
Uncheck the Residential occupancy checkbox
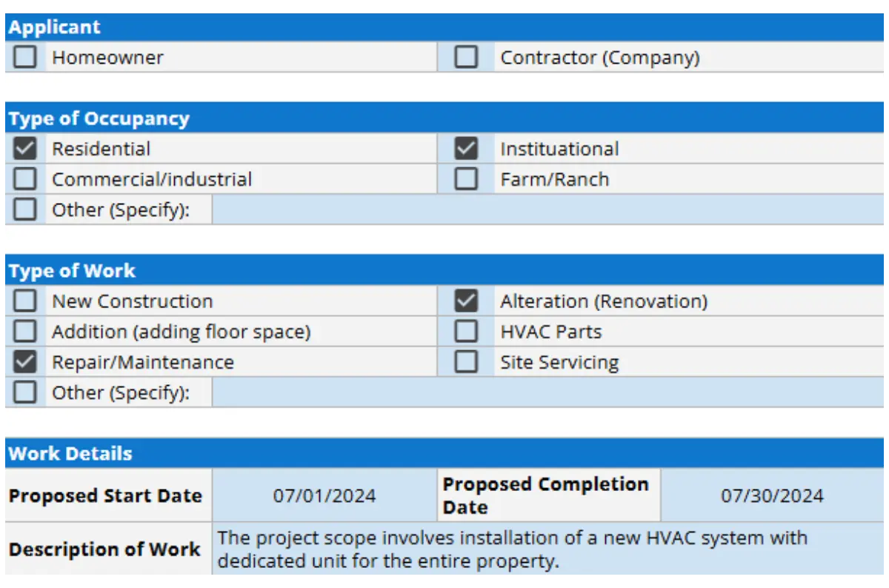[25, 149]
